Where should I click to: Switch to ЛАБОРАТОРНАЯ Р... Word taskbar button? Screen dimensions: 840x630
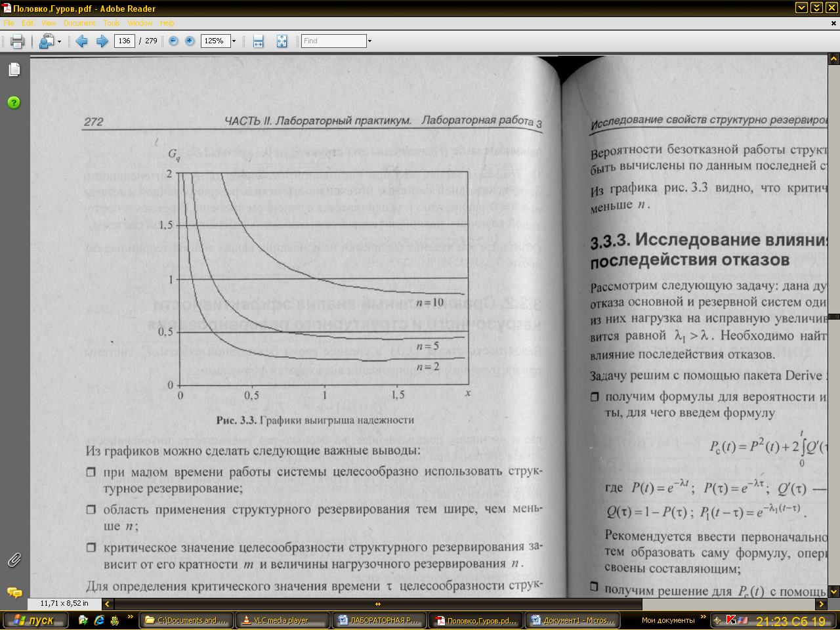pos(379,620)
